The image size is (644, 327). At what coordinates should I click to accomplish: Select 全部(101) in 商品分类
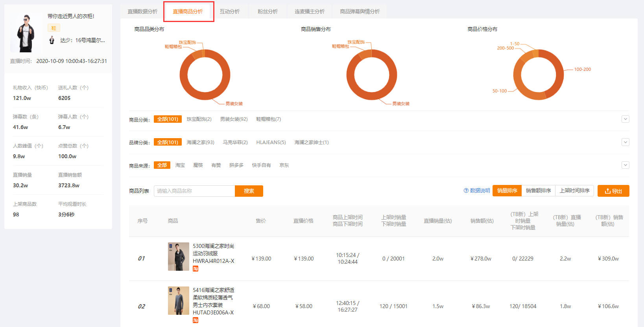coord(168,119)
